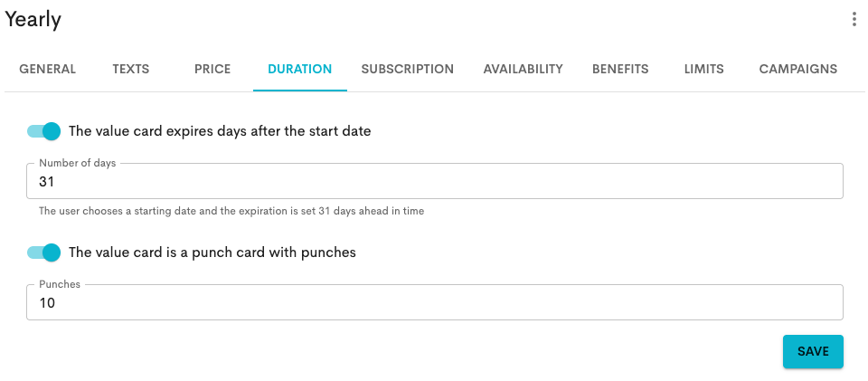Switch to the Availability tab

523,69
